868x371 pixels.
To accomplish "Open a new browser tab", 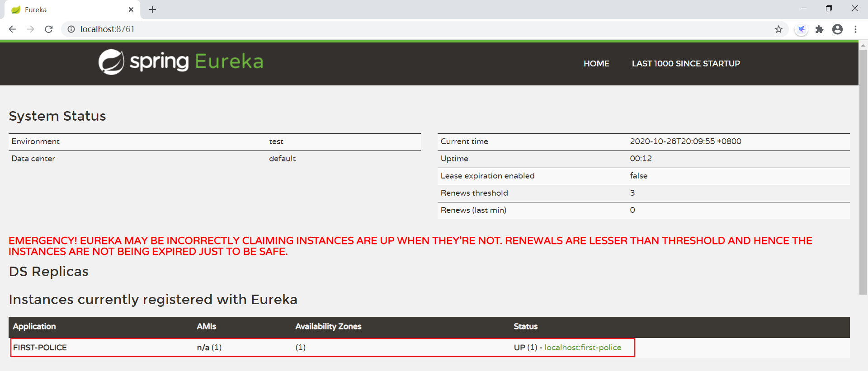I will point(153,9).
